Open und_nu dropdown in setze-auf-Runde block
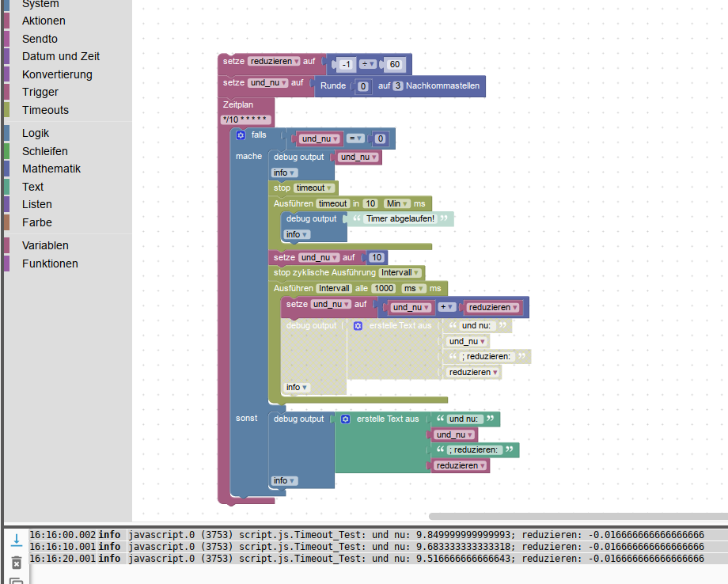Image resolution: width=728 pixels, height=584 pixels. pyautogui.click(x=267, y=82)
